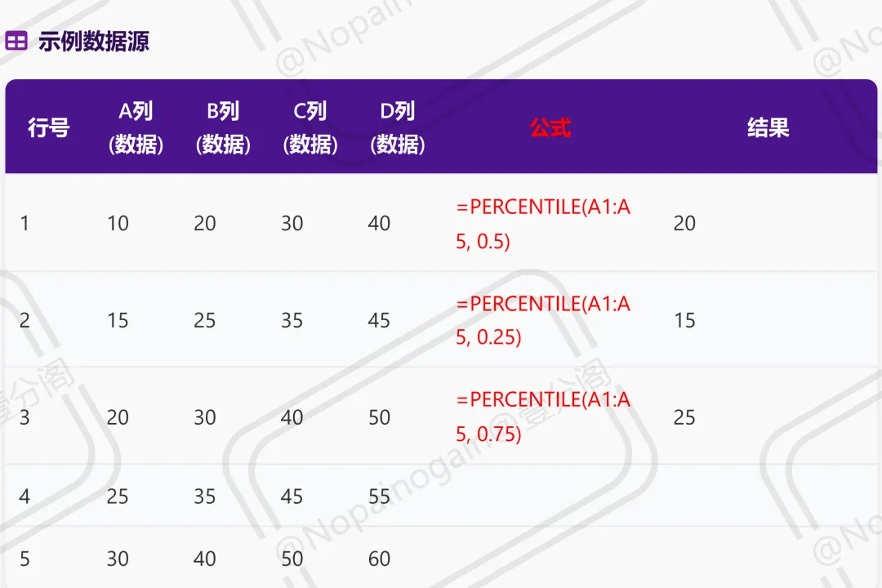The image size is (882, 588).
Task: Click the 示例数据源 section title
Action: [94, 41]
